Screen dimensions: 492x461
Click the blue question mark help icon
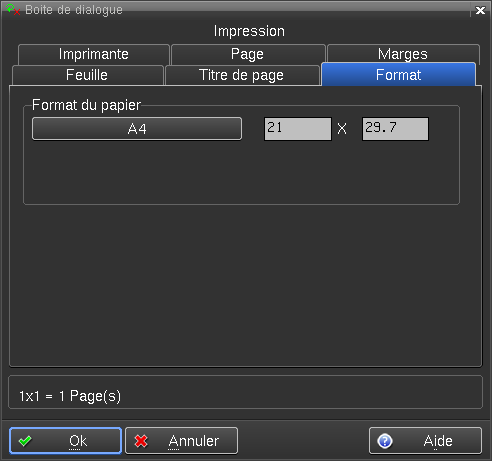(385, 441)
